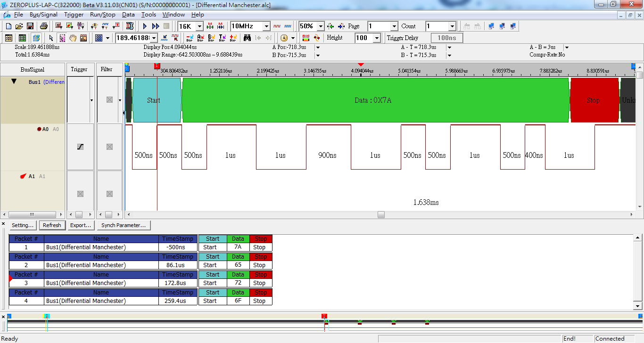The height and width of the screenshot is (343, 644).
Task: Click the clock time display icon
Action: pos(284,38)
